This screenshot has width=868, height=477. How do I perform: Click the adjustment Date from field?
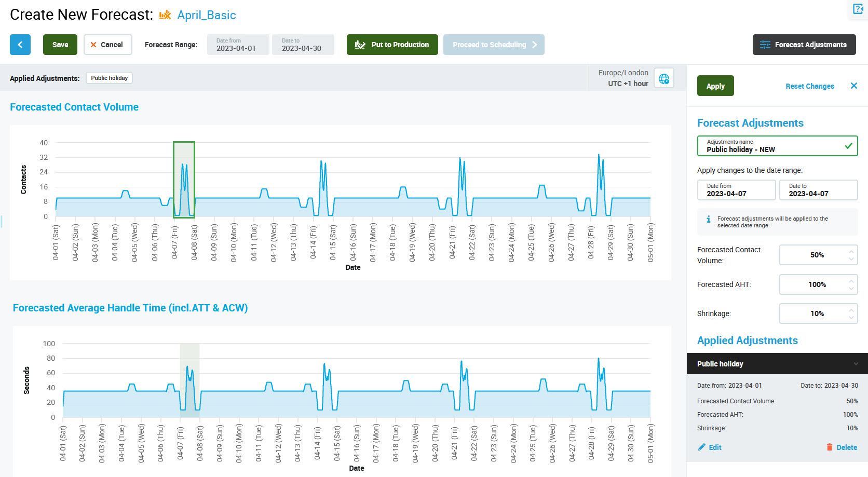[736, 190]
